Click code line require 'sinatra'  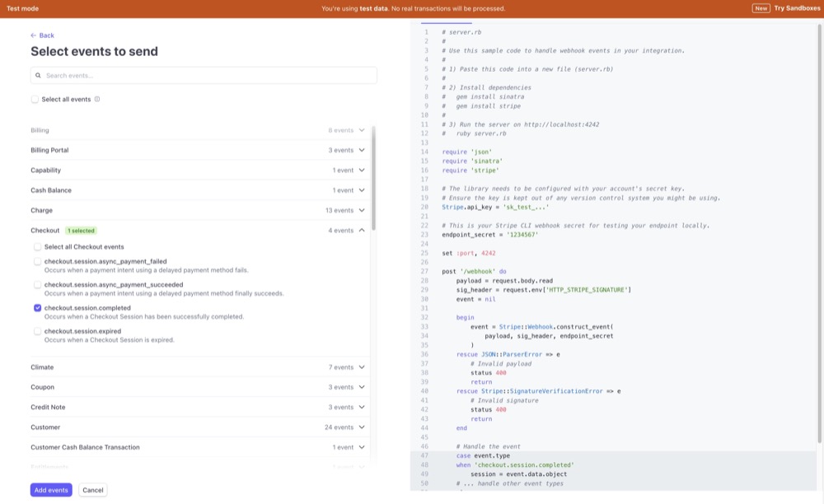click(472, 161)
